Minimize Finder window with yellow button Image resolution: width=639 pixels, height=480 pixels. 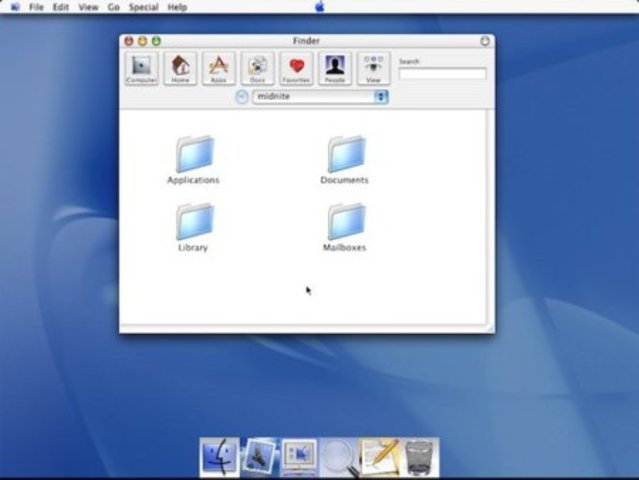click(x=142, y=41)
